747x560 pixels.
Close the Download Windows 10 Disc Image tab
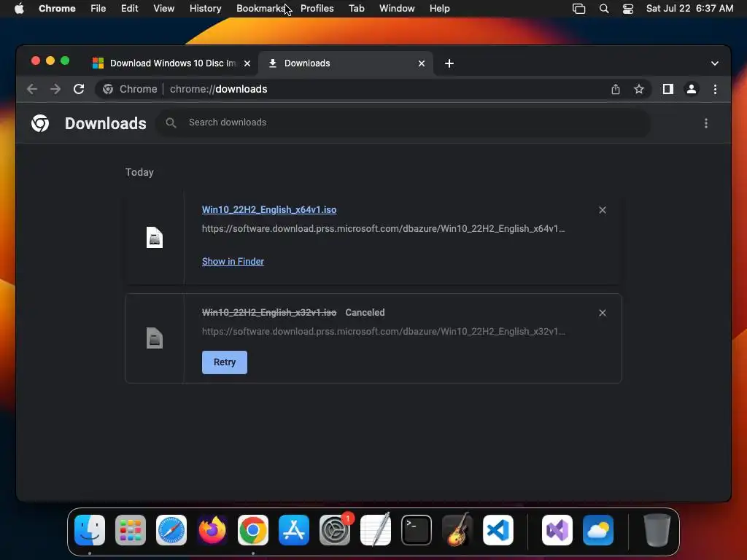(x=247, y=63)
